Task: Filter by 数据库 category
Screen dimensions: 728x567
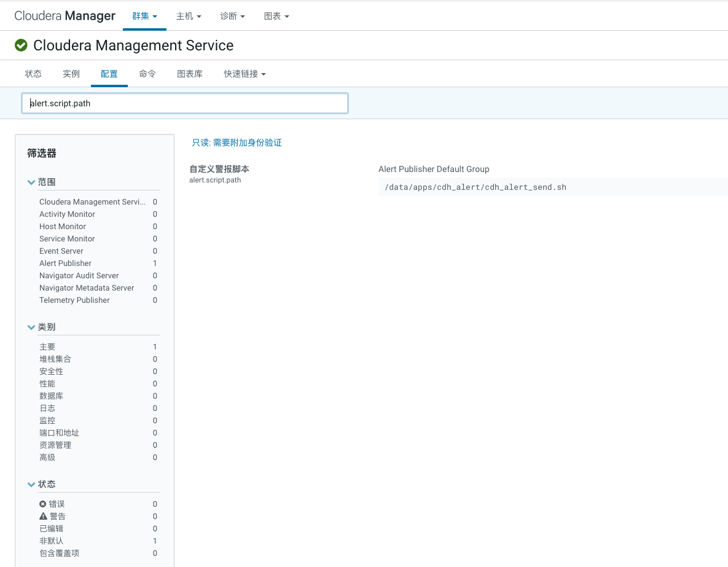Action: [98, 396]
